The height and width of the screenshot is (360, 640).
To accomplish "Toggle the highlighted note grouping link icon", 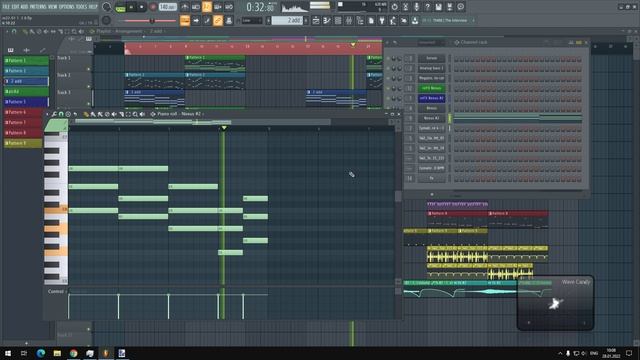I will 218,20.
